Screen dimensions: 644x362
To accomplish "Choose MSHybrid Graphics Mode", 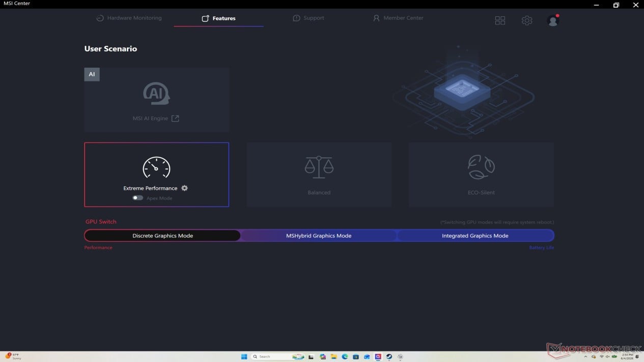I will tap(319, 236).
